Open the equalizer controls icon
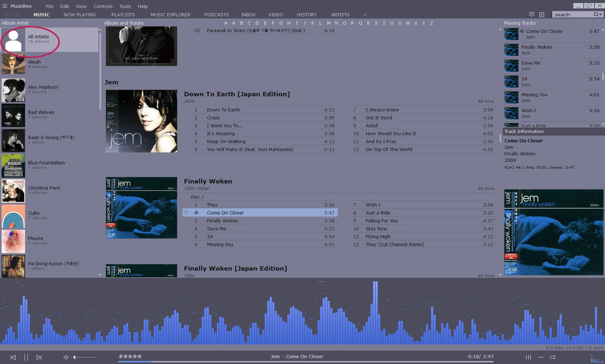Image resolution: width=605 pixels, height=364 pixels. 528,357
